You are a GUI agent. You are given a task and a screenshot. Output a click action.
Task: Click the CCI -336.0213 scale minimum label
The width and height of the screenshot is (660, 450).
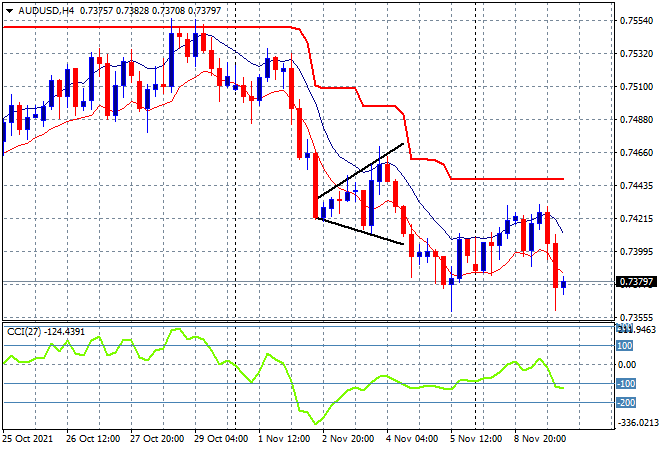pyautogui.click(x=637, y=422)
